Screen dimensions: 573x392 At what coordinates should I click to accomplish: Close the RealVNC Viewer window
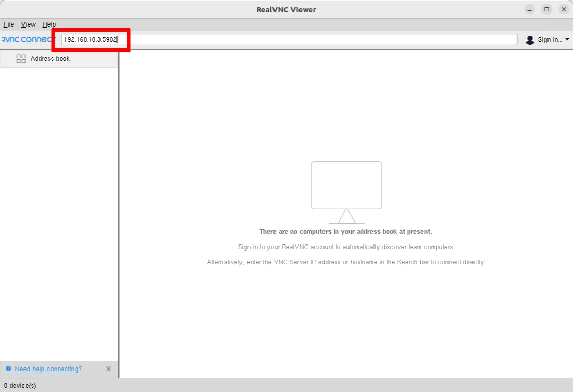click(564, 9)
